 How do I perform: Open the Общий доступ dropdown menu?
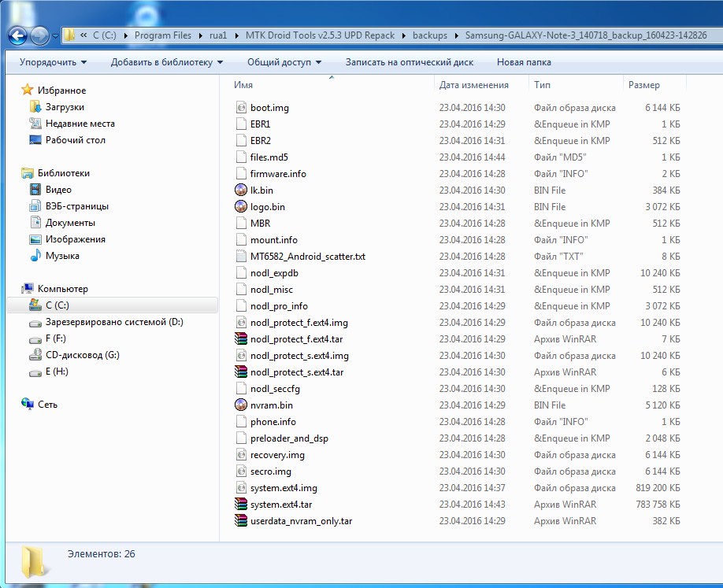[x=284, y=62]
